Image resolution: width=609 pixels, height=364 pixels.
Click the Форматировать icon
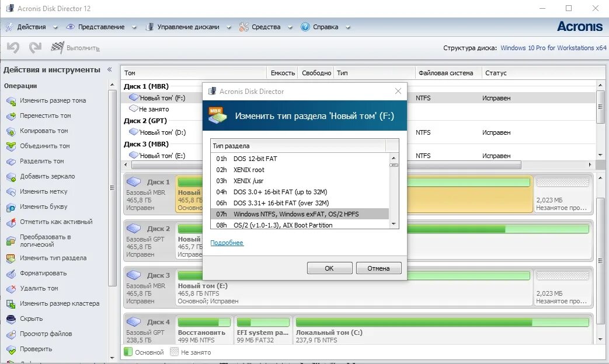point(11,274)
